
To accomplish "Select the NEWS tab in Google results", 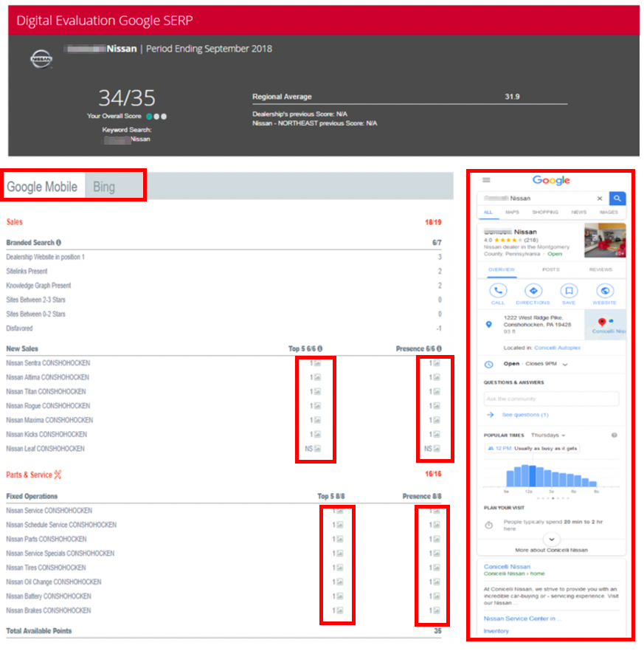I will pos(579,212).
